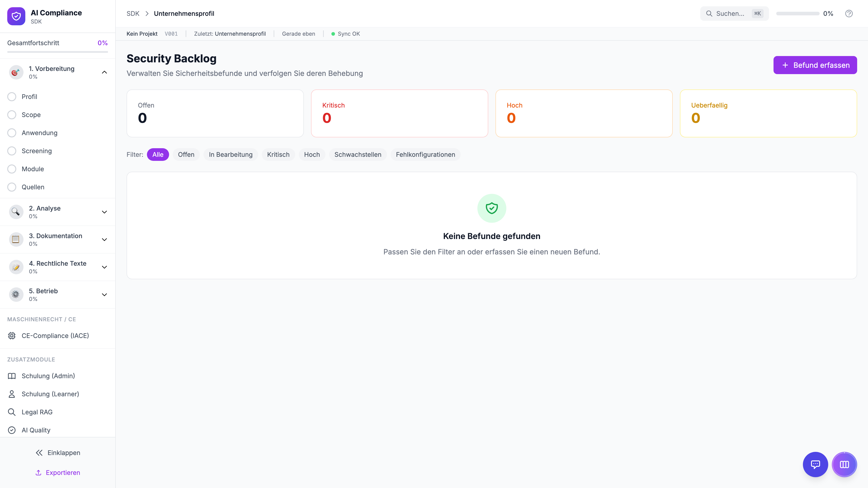
Task: Expand the 5. Betrieb section
Action: [104, 295]
